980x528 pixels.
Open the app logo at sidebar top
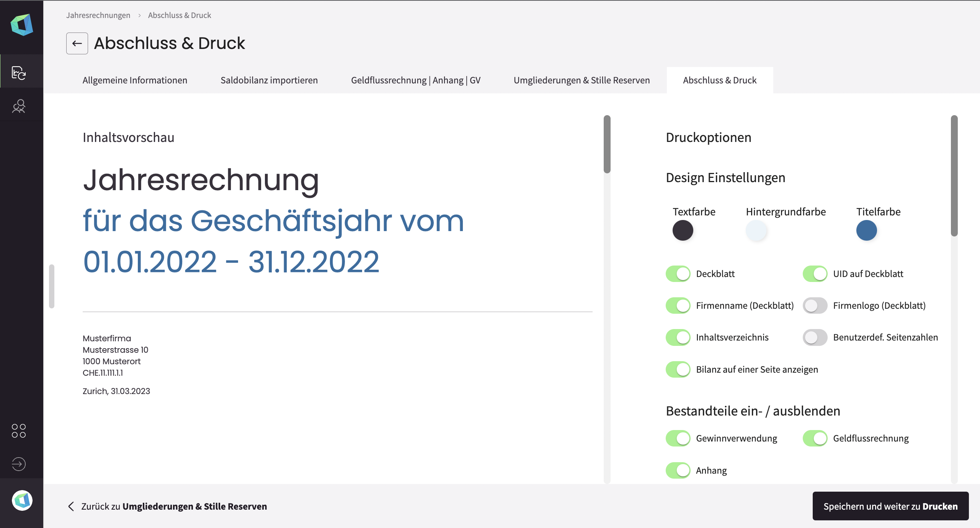coord(22,26)
